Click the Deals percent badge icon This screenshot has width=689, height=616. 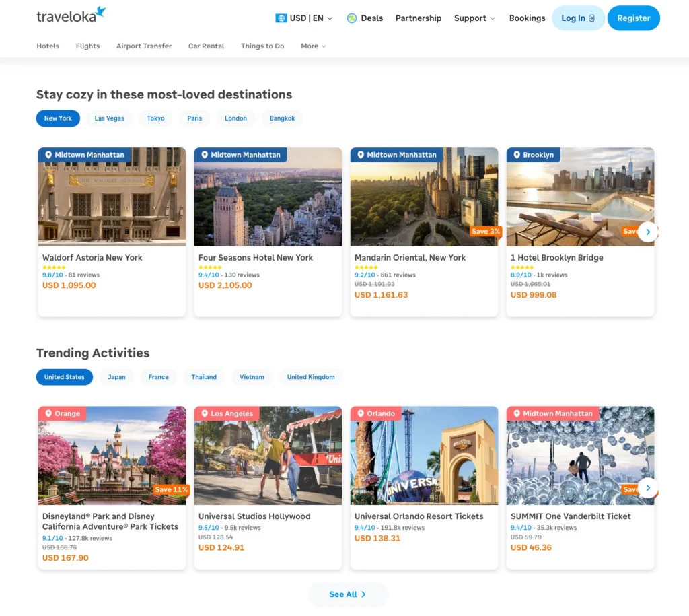(351, 18)
